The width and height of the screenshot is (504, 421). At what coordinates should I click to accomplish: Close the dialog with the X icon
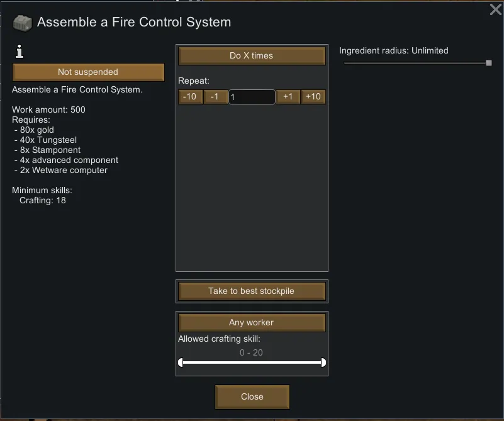(x=495, y=9)
